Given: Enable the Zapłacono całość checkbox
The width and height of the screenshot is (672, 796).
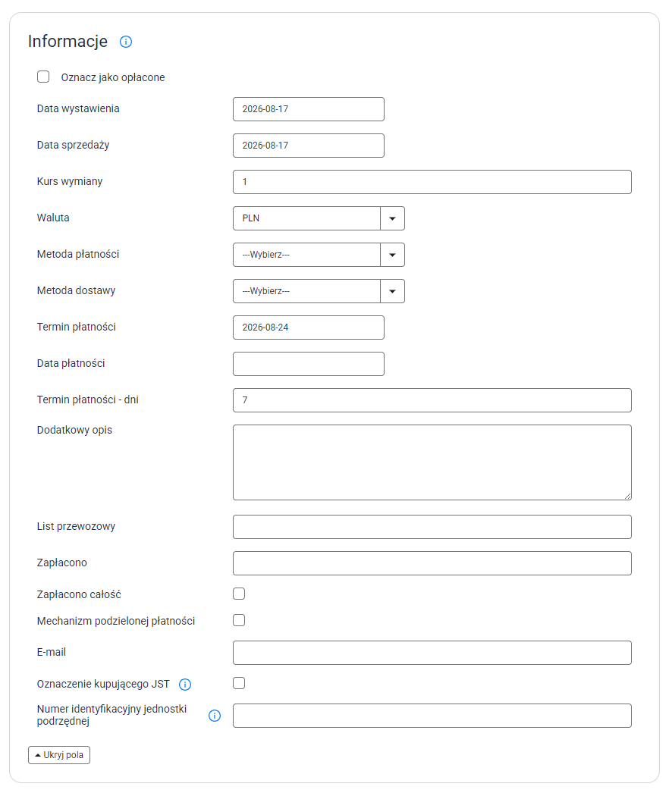Looking at the screenshot, I should [x=239, y=594].
